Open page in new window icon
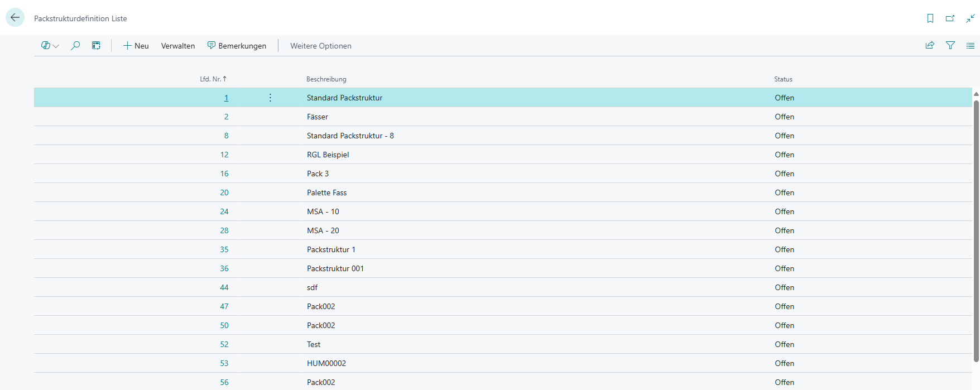Viewport: 980px width, 390px height. coord(950,18)
